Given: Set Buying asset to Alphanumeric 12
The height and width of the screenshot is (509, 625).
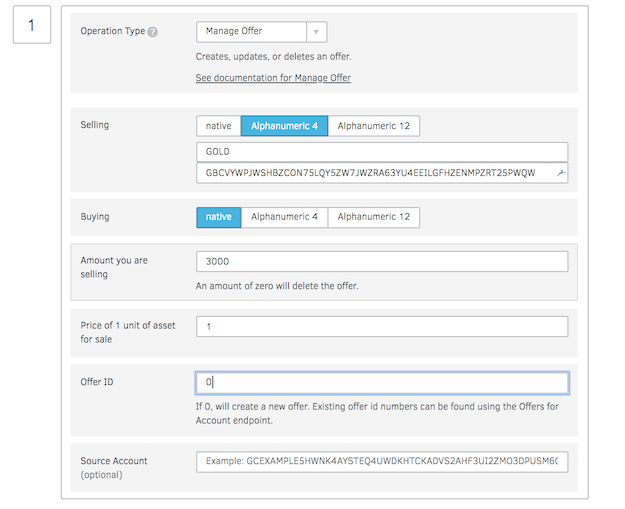Looking at the screenshot, I should coord(373,217).
